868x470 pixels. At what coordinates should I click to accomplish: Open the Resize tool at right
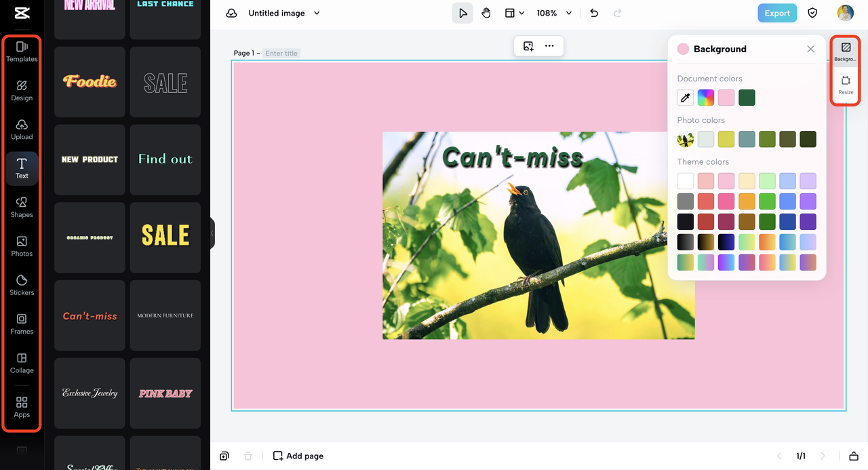[x=846, y=85]
